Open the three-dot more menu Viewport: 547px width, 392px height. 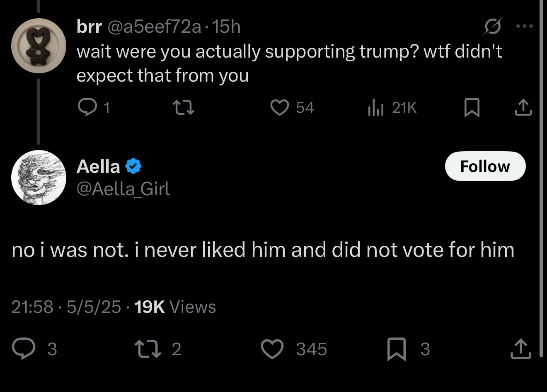point(524,27)
